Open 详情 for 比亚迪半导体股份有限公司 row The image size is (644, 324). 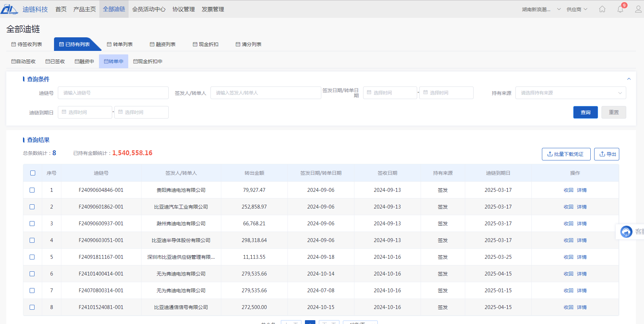[x=582, y=240]
